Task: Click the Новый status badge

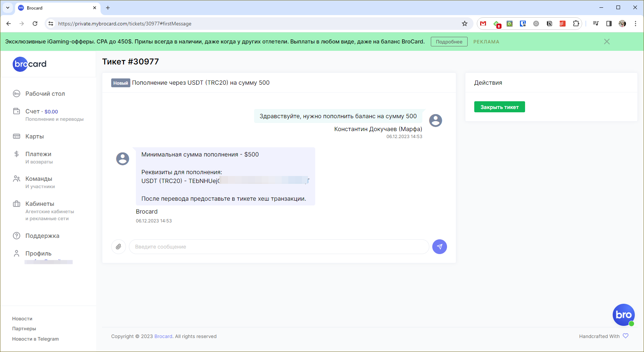Action: tap(121, 83)
